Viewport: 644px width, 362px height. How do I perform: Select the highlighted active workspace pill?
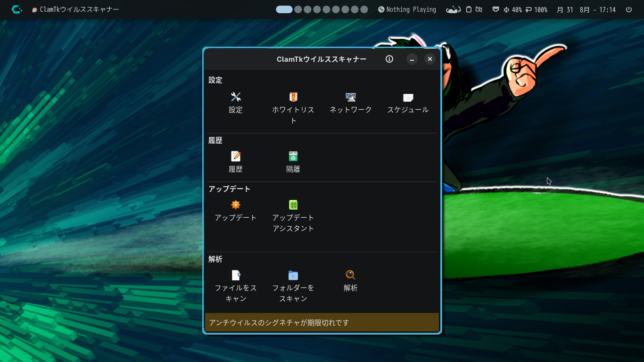(284, 9)
